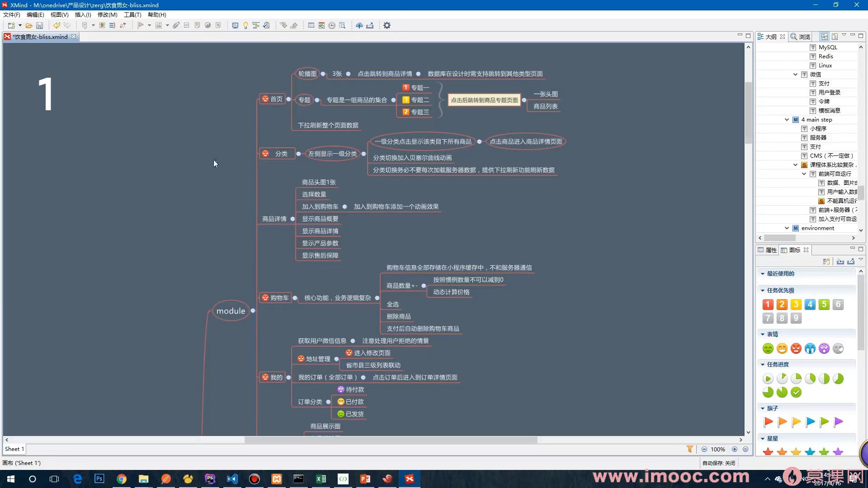Collapse the 分类 topic branch
868x488 pixels.
(x=298, y=154)
